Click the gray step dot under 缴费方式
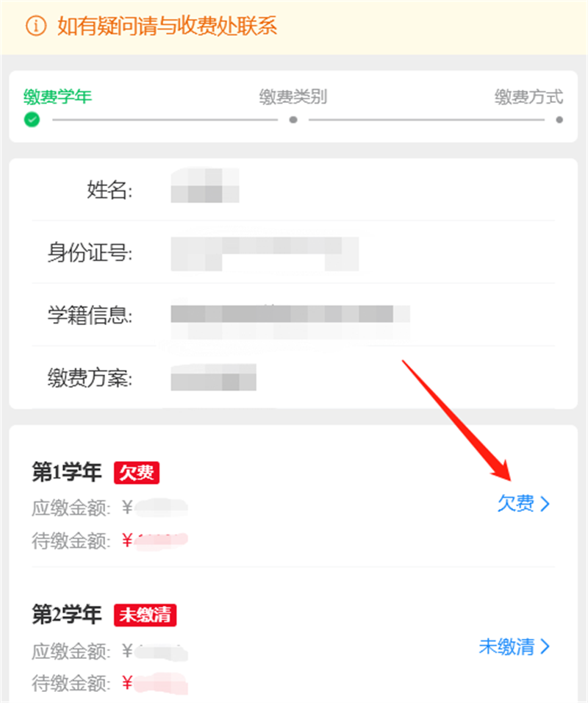Viewport: 588px width, 703px height. coord(559,120)
